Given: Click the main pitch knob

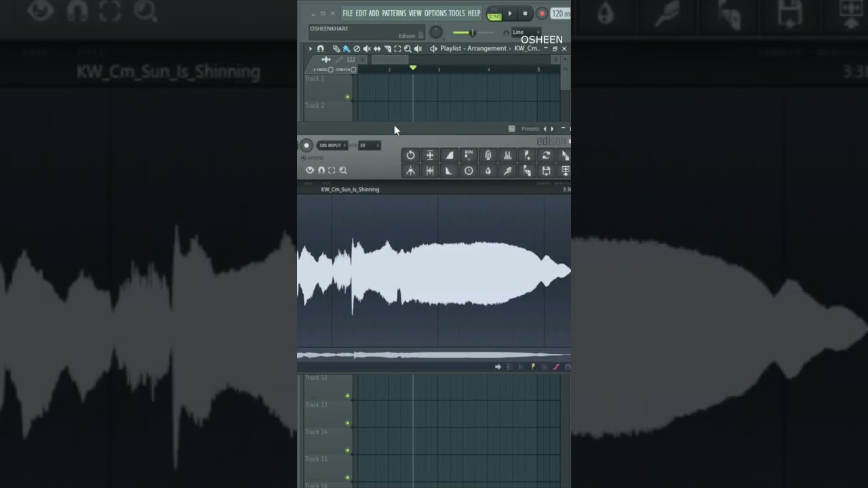Looking at the screenshot, I should [437, 32].
